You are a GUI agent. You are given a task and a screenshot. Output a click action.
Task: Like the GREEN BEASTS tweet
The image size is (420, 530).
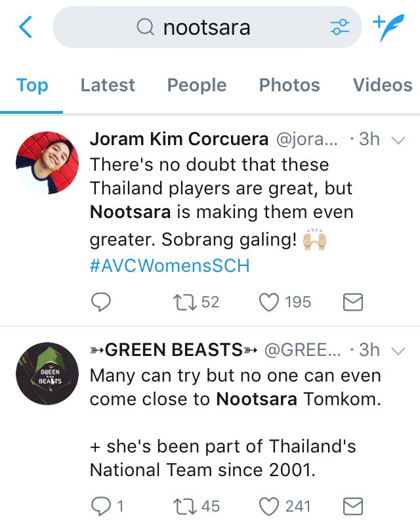tap(268, 506)
